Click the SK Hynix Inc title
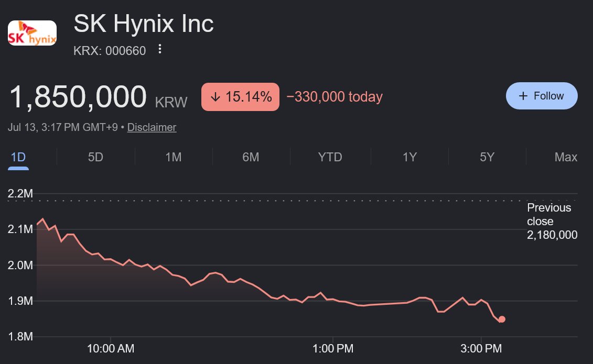 coord(144,24)
